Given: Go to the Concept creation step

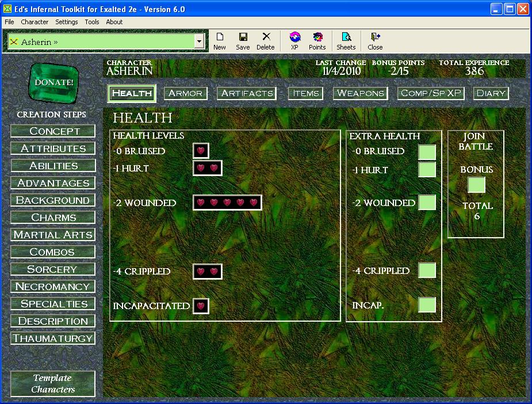Looking at the screenshot, I should tap(53, 131).
